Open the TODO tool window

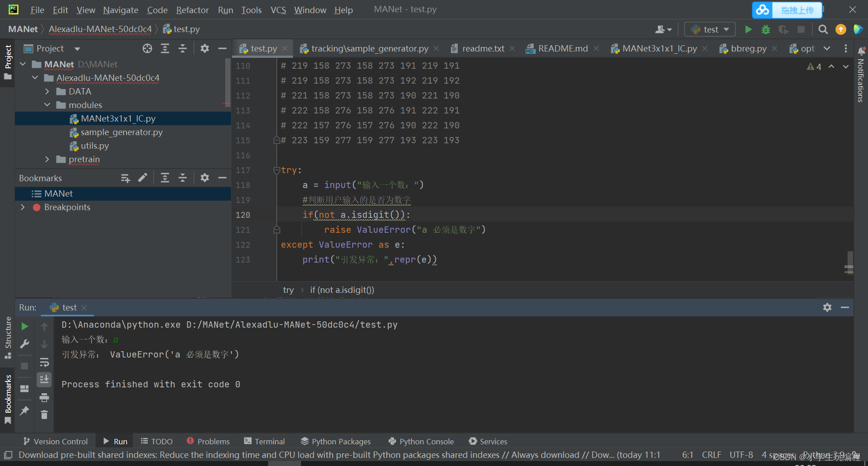[x=156, y=441]
